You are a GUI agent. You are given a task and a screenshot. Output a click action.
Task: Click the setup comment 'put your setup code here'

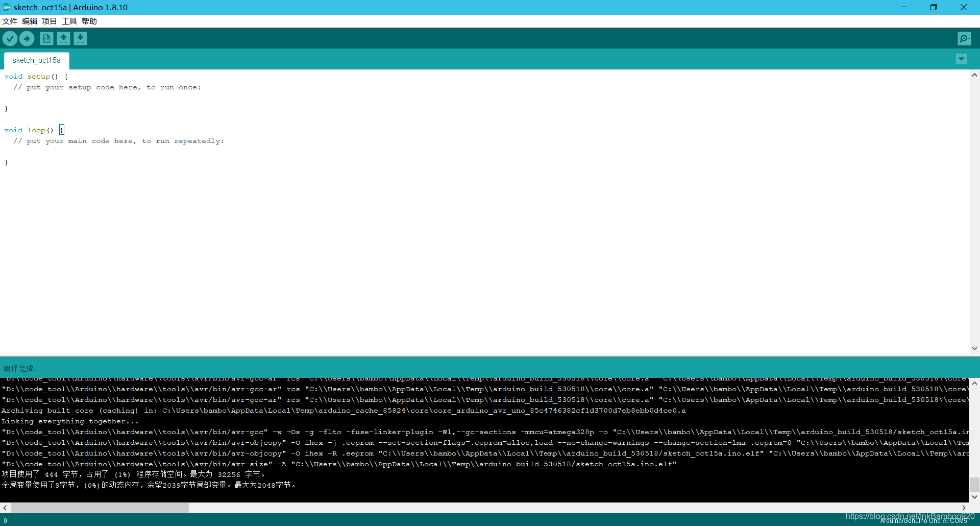pyautogui.click(x=107, y=87)
